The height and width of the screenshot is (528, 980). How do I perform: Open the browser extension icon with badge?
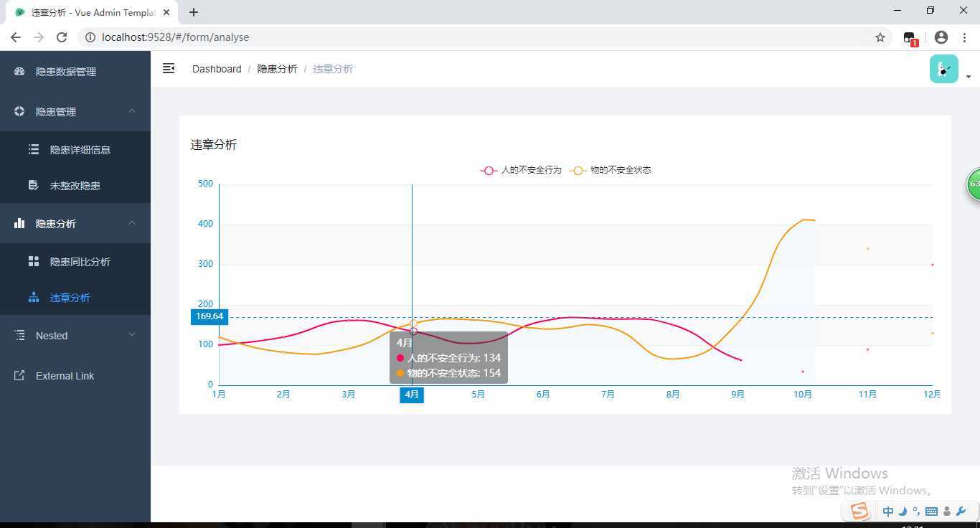pyautogui.click(x=910, y=38)
